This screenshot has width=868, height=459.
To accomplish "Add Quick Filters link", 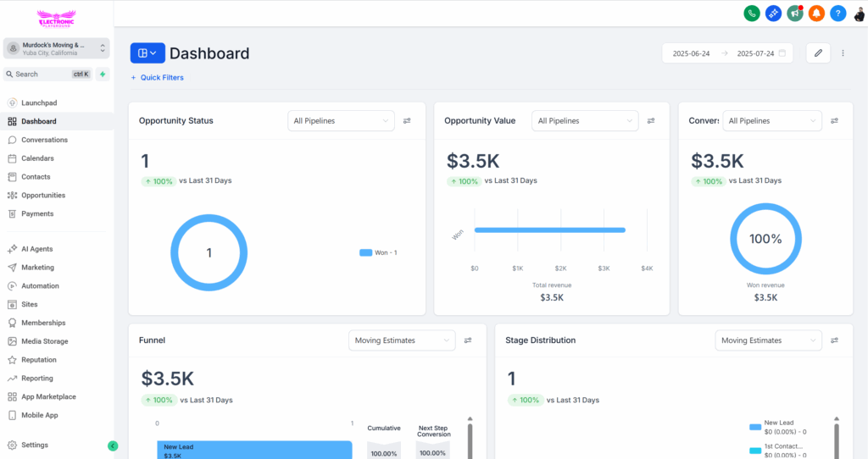I will [x=157, y=77].
